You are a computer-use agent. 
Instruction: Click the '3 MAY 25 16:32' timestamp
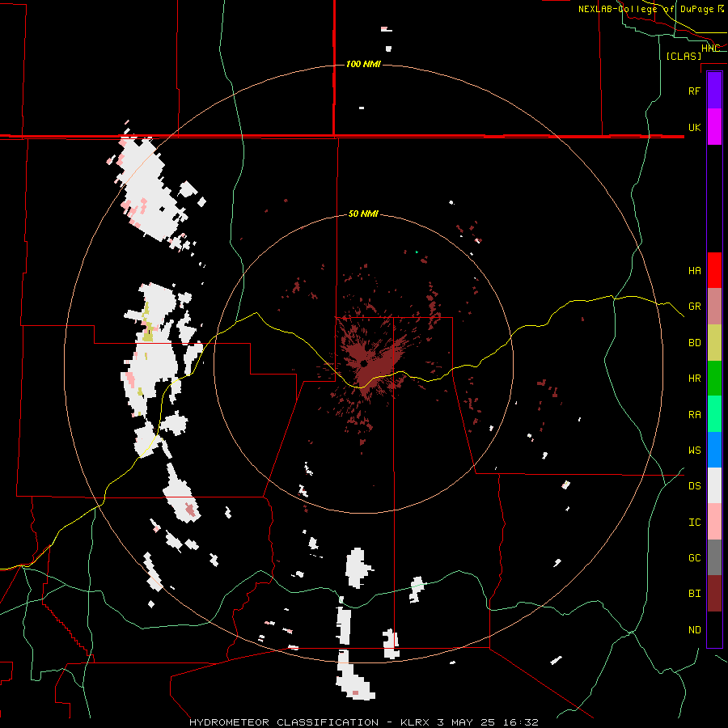[488, 722]
